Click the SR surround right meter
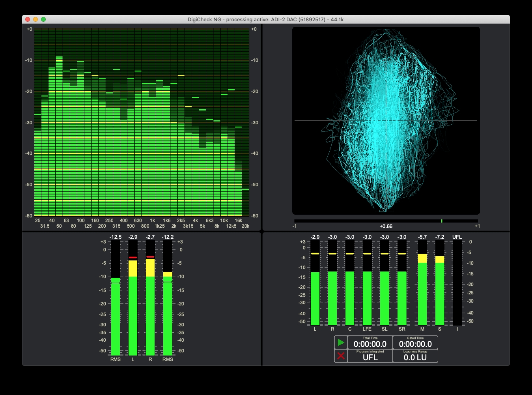532x395 pixels. (402, 296)
